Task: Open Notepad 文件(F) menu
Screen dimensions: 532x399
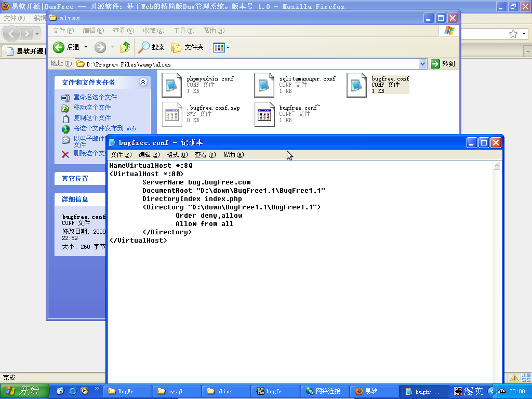Action: click(x=121, y=155)
